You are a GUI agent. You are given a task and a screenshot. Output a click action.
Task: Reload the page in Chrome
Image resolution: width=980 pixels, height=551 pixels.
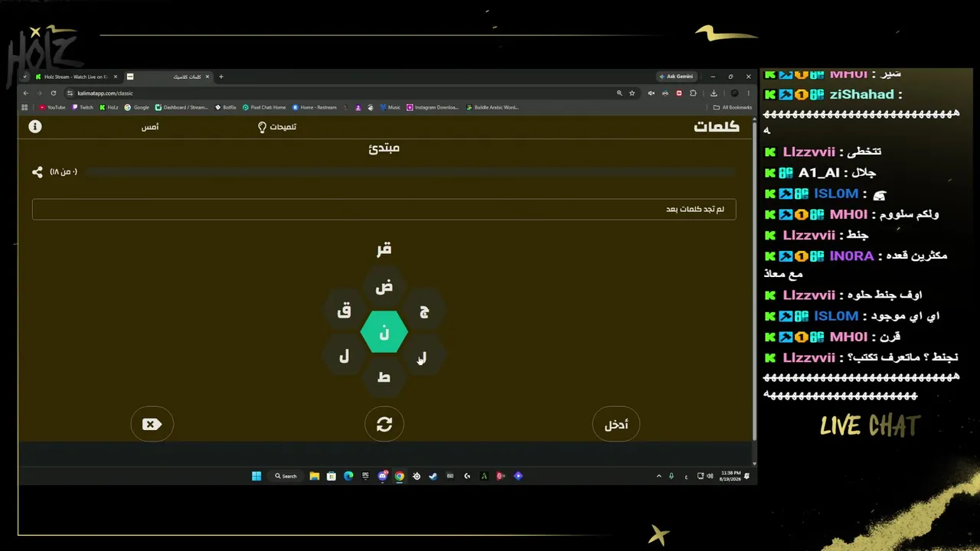point(54,93)
